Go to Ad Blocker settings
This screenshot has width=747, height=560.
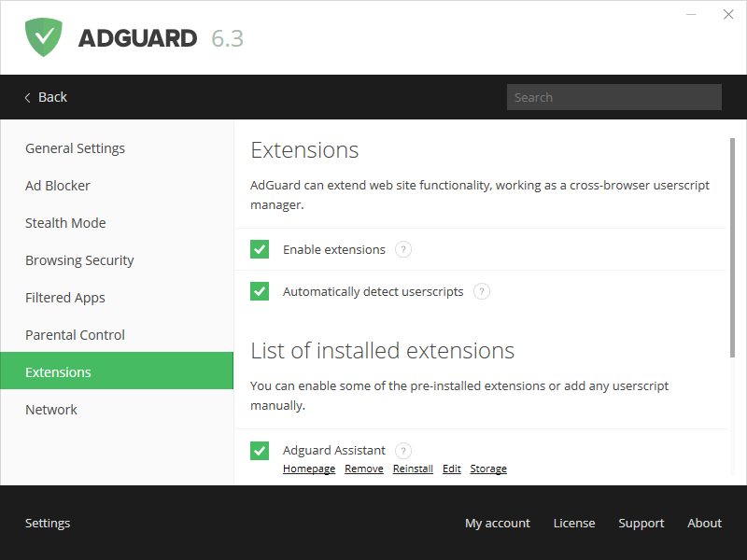[58, 186]
